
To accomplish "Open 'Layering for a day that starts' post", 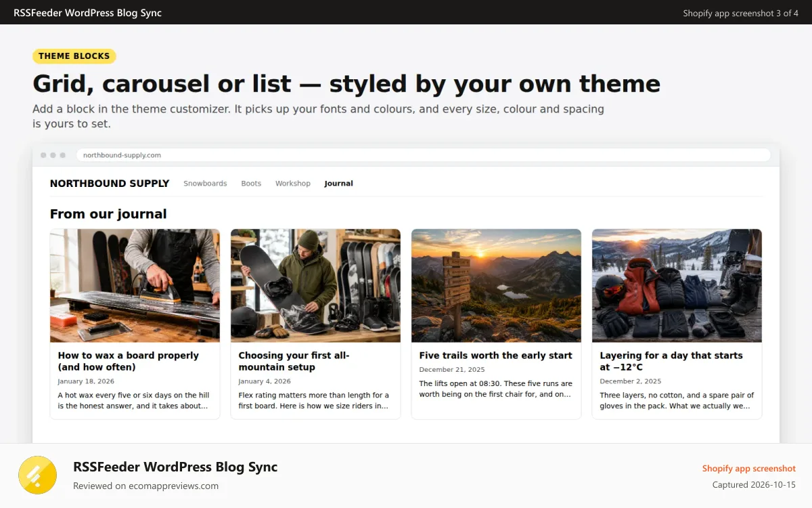I will 671,361.
